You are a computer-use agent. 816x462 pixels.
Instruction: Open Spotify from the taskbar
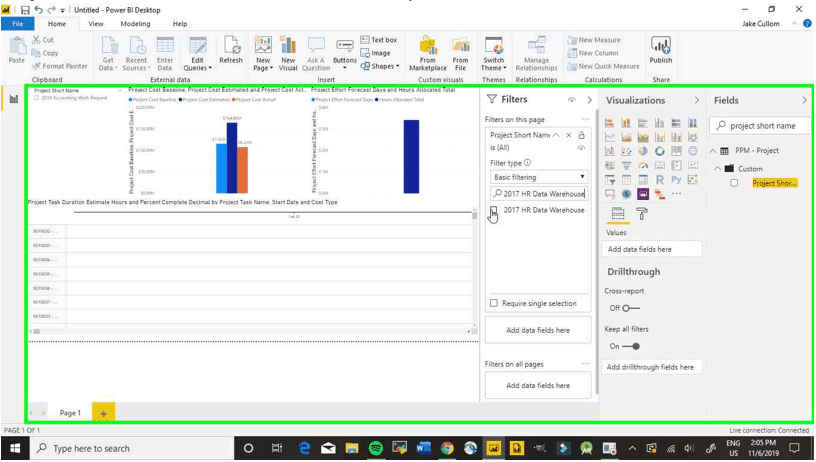click(x=375, y=448)
